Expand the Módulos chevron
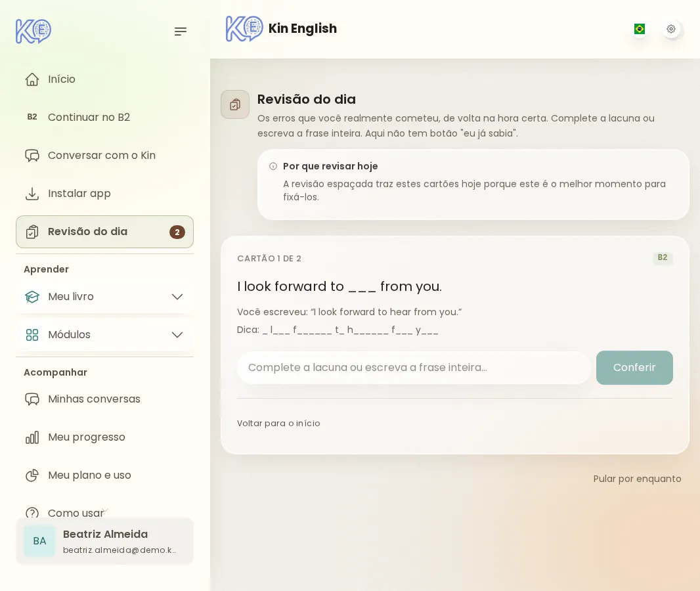 point(177,335)
